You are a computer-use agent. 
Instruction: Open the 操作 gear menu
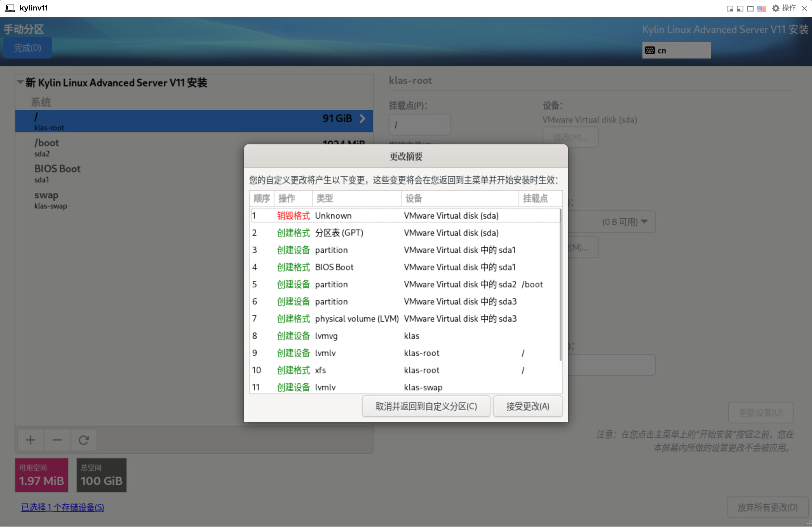coord(784,8)
